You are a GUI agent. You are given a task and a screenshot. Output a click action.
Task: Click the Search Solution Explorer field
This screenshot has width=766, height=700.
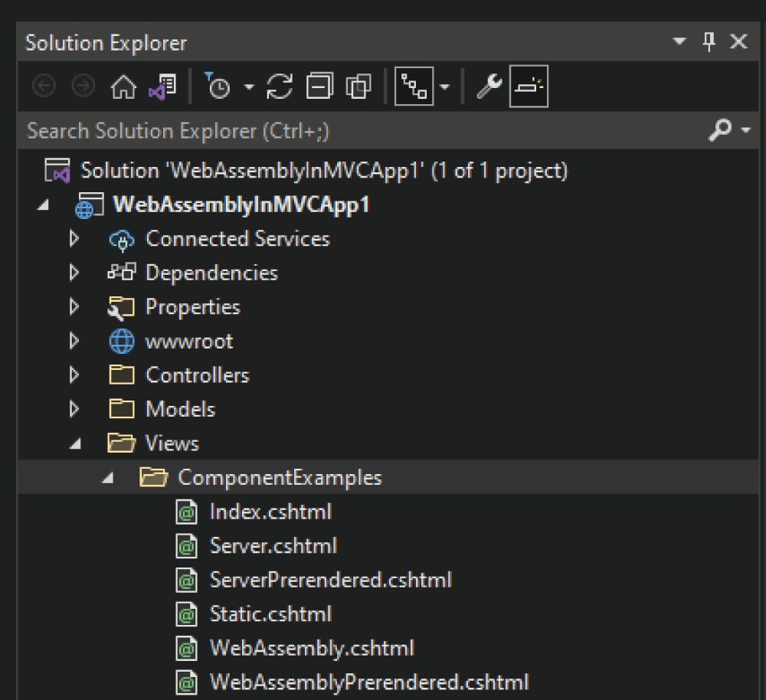click(x=306, y=130)
